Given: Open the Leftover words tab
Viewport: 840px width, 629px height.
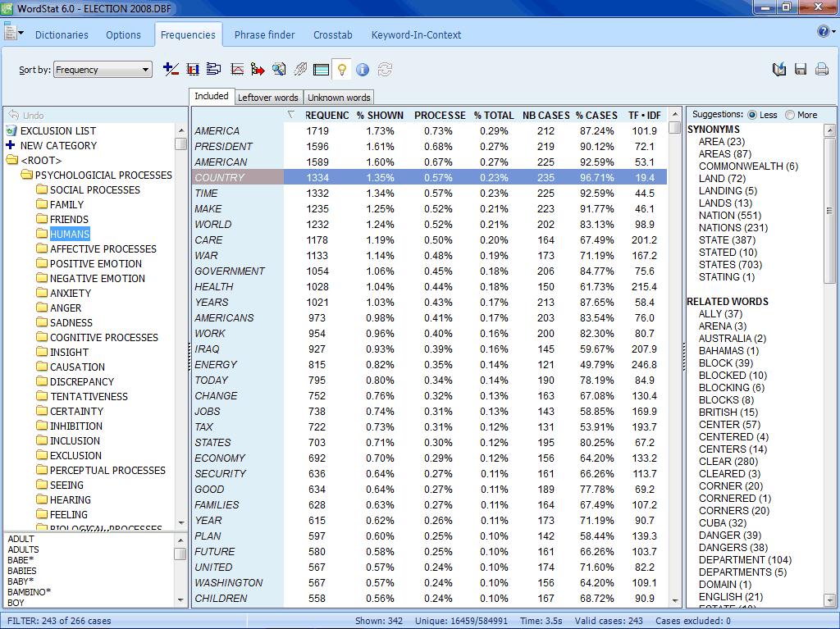Looking at the screenshot, I should (x=268, y=98).
